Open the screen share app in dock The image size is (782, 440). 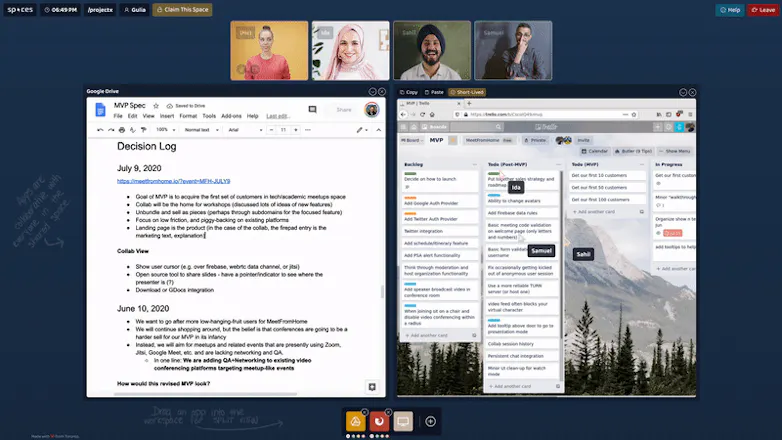pyautogui.click(x=403, y=422)
